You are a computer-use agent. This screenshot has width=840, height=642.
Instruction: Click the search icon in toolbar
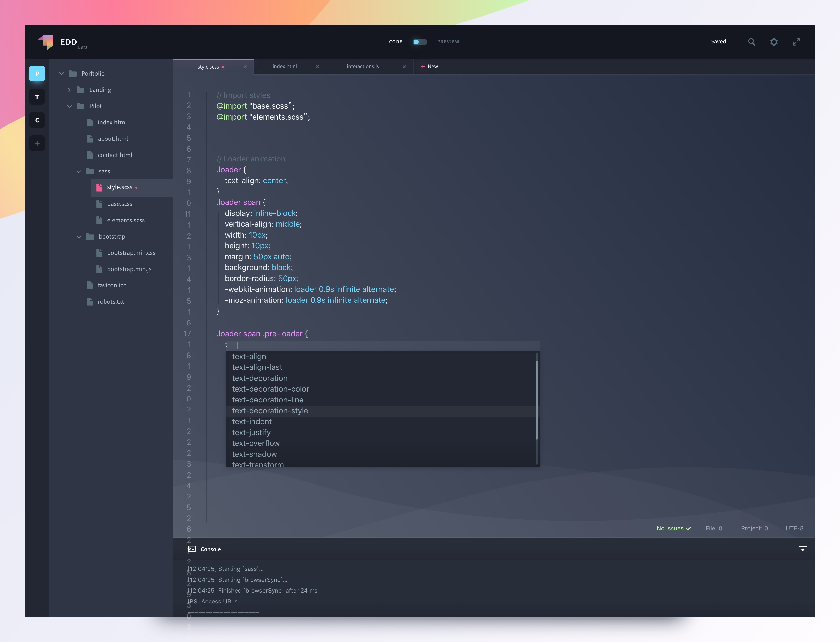(751, 42)
